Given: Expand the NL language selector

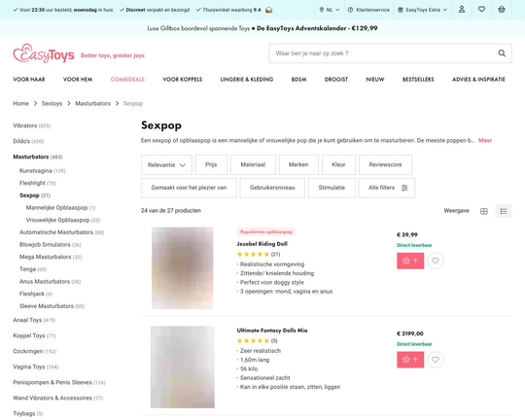Looking at the screenshot, I should [330, 10].
